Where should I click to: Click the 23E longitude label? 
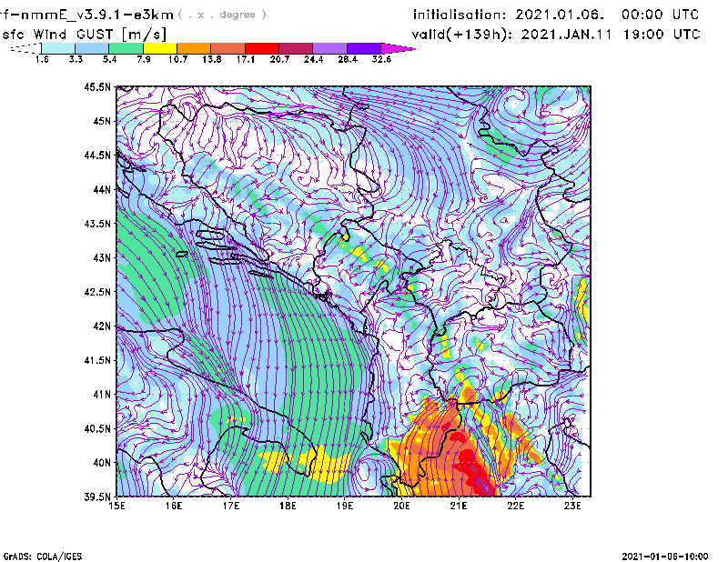point(572,506)
